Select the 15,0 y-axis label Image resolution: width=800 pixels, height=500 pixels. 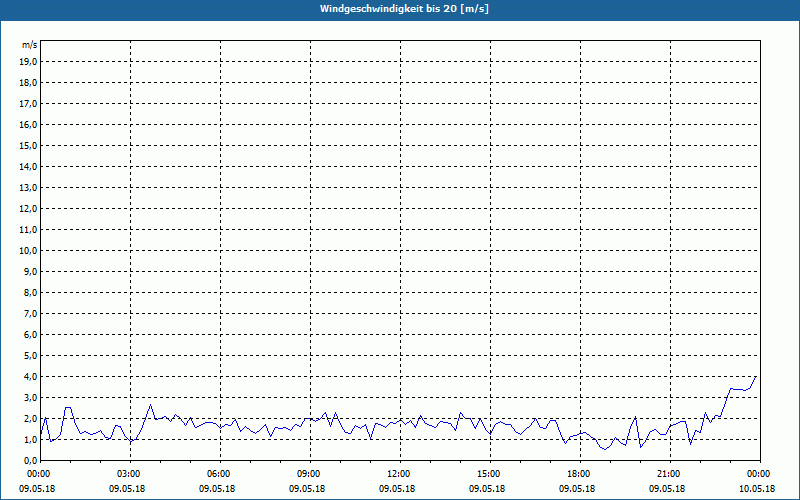click(x=30, y=145)
